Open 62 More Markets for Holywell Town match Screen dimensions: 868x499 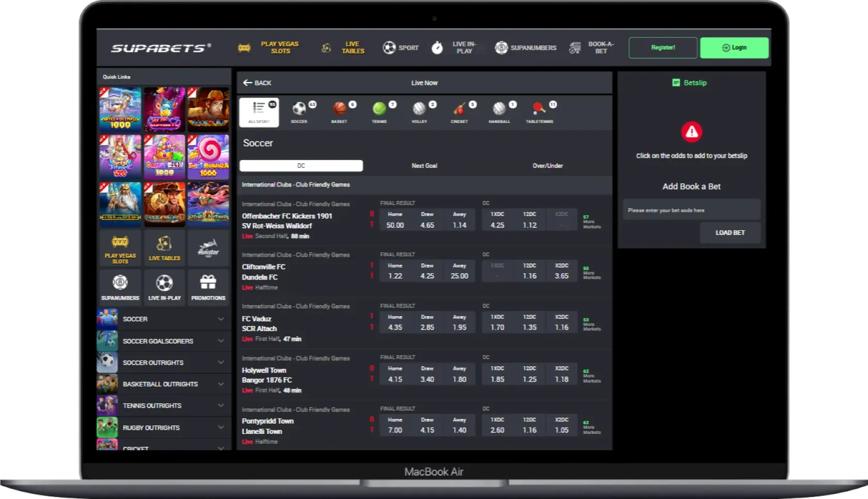(x=592, y=376)
